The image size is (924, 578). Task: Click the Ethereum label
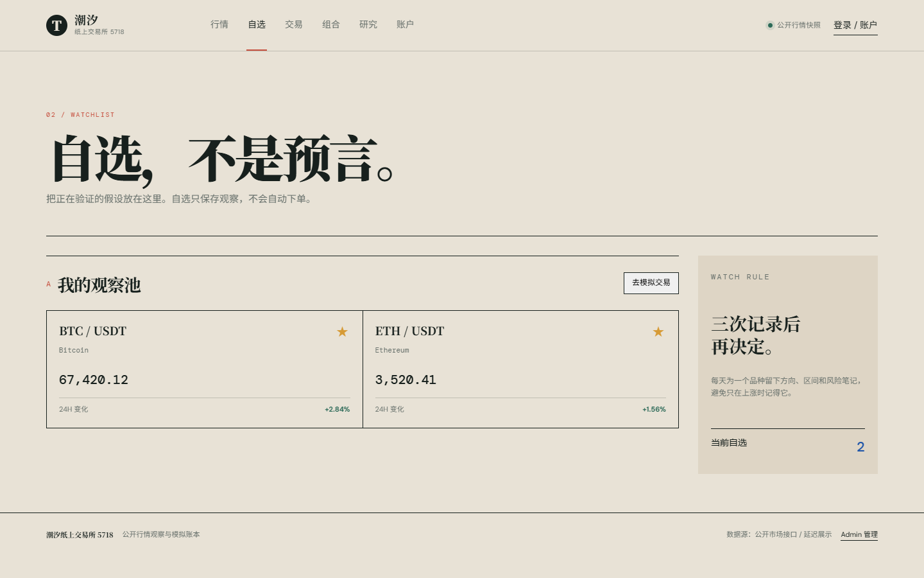click(392, 350)
